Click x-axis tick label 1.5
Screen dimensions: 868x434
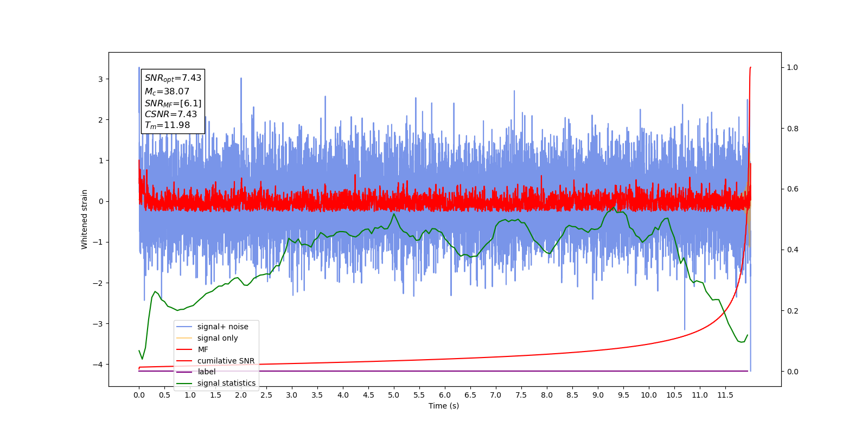pos(215,395)
